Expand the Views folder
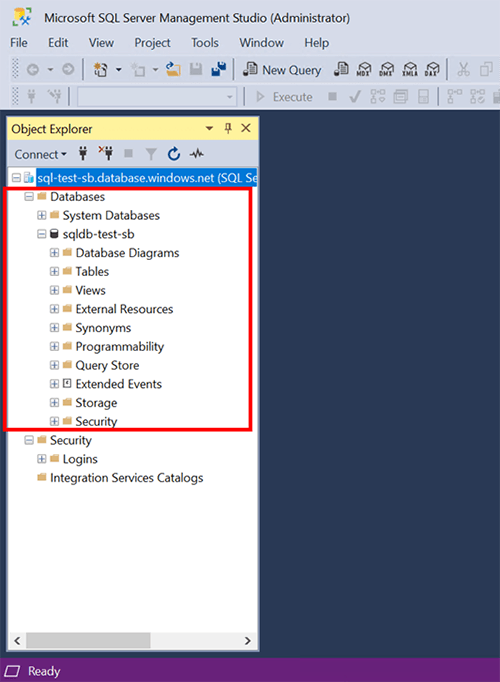 (54, 290)
